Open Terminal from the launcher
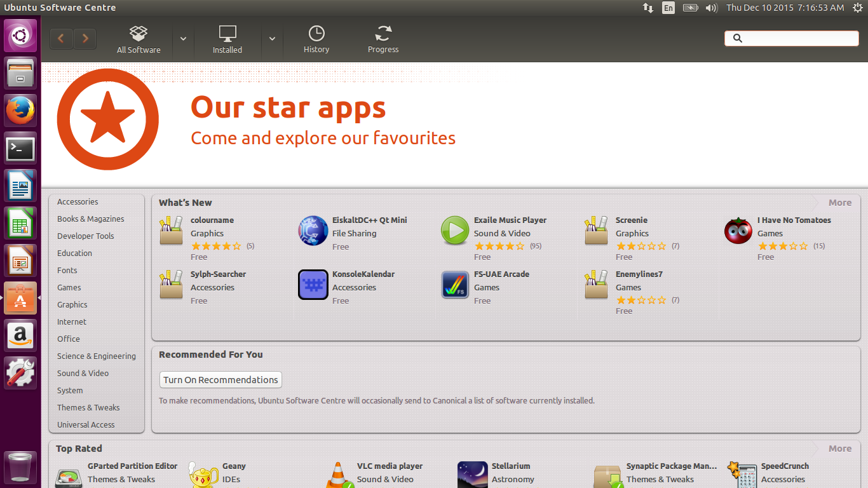The height and width of the screenshot is (488, 868). pyautogui.click(x=20, y=148)
